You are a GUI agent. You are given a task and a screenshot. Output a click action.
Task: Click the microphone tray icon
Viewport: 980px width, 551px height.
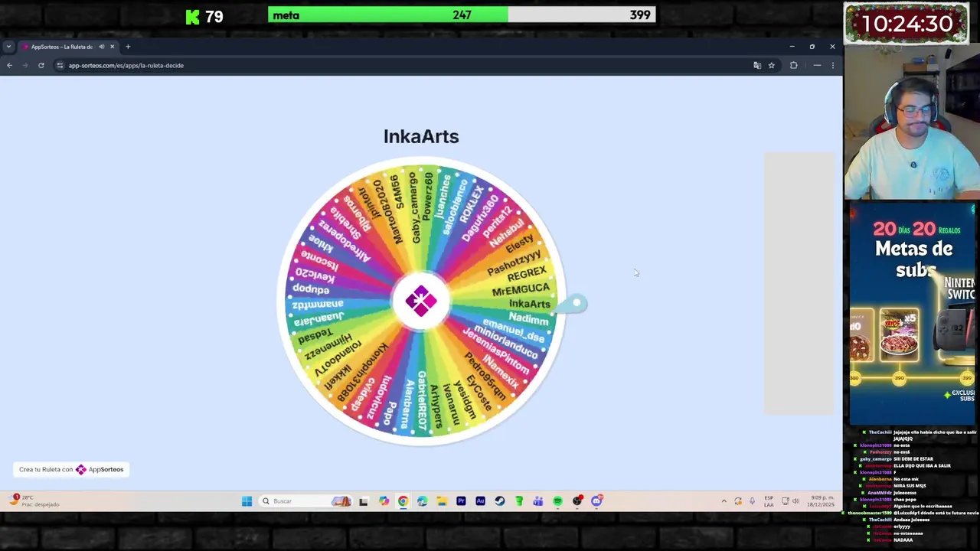[x=752, y=501]
